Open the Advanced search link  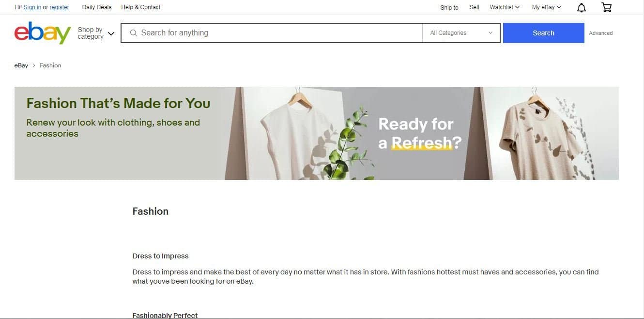point(600,33)
